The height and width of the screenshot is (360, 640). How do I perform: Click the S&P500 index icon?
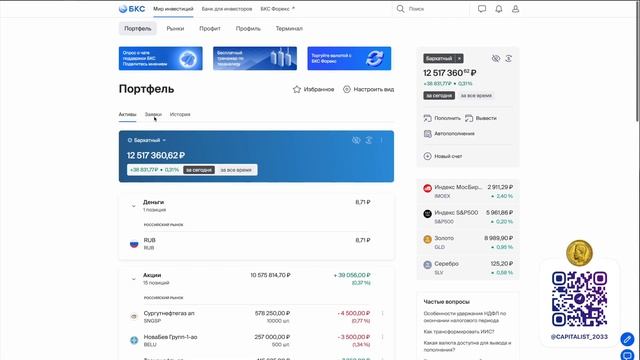(x=427, y=214)
